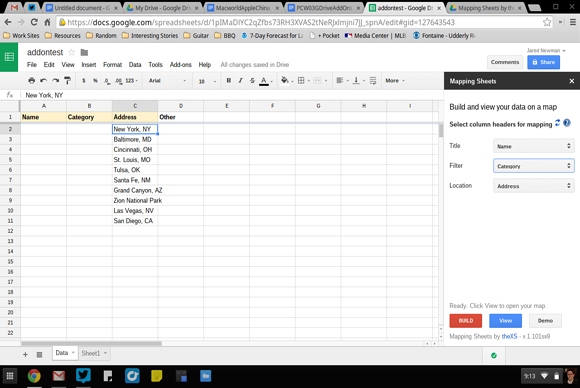Open the Data menu
The width and height of the screenshot is (580, 388).
pos(135,65)
